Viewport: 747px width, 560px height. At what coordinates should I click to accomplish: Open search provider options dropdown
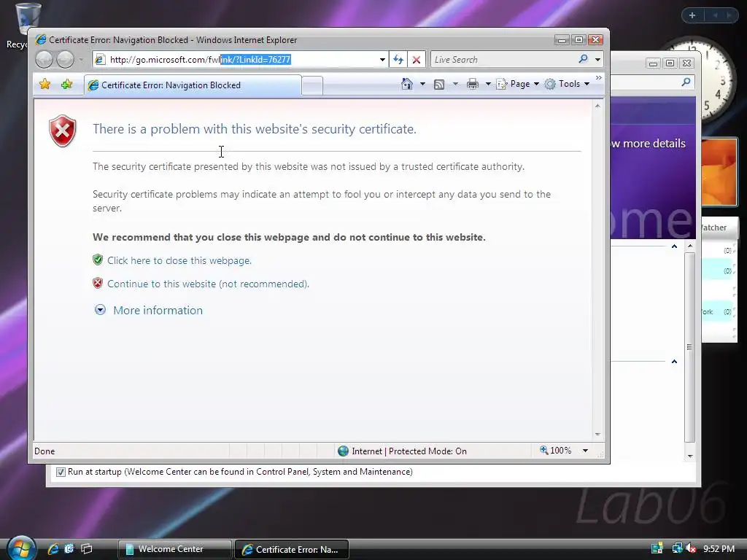coord(597,60)
